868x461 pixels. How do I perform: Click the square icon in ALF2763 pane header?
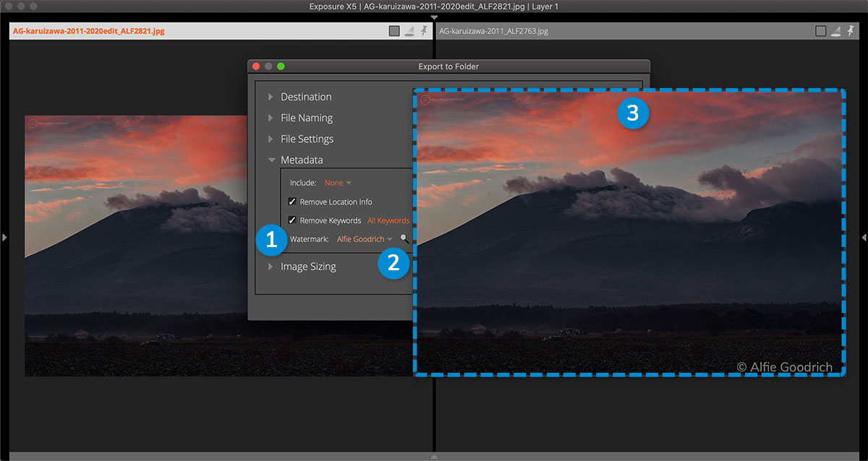[x=820, y=31]
